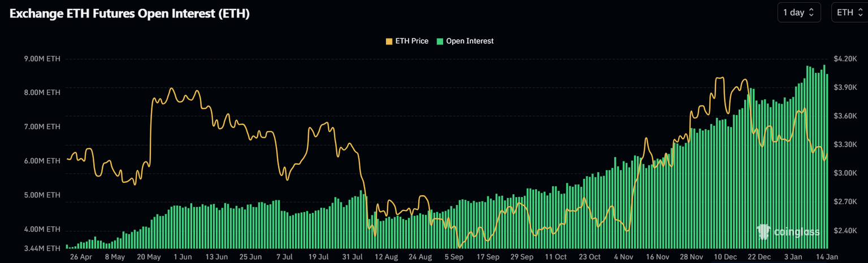Click the 28 Nov date label
The width and height of the screenshot is (868, 263).
tap(691, 256)
